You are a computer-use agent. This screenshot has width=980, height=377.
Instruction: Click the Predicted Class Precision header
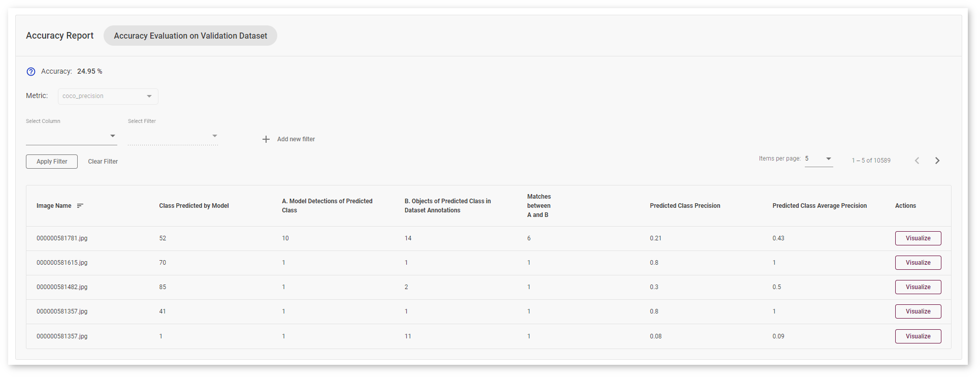[x=685, y=206]
